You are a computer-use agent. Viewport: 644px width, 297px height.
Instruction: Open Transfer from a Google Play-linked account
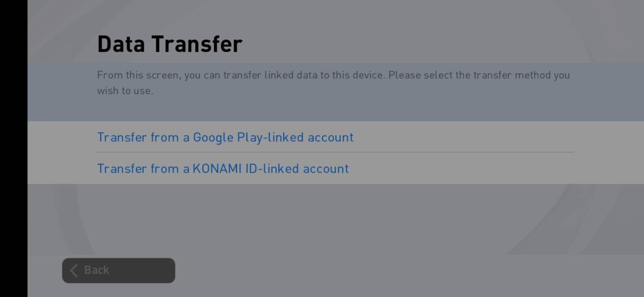click(225, 137)
